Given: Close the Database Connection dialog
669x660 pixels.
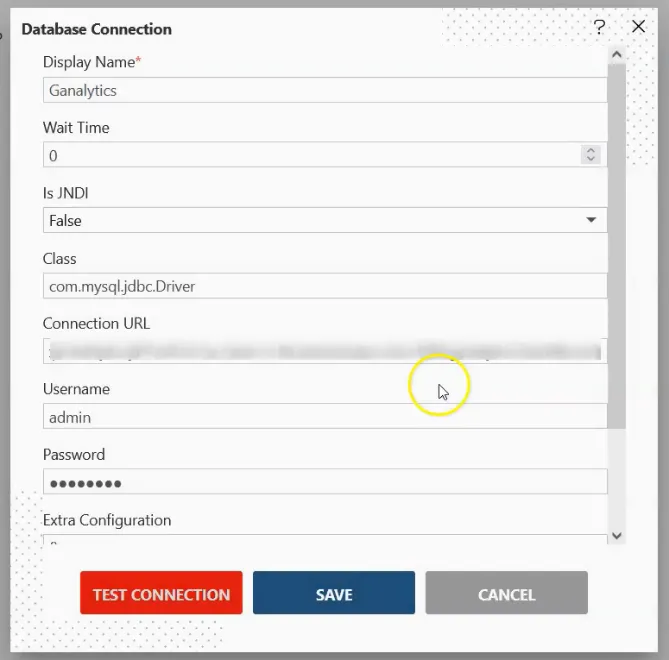Looking at the screenshot, I should [638, 26].
